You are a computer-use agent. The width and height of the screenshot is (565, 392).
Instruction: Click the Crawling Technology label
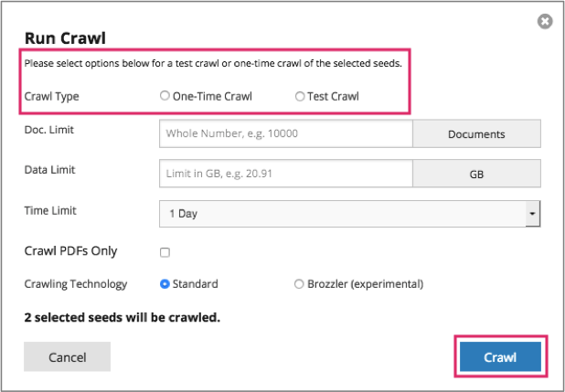tap(76, 284)
